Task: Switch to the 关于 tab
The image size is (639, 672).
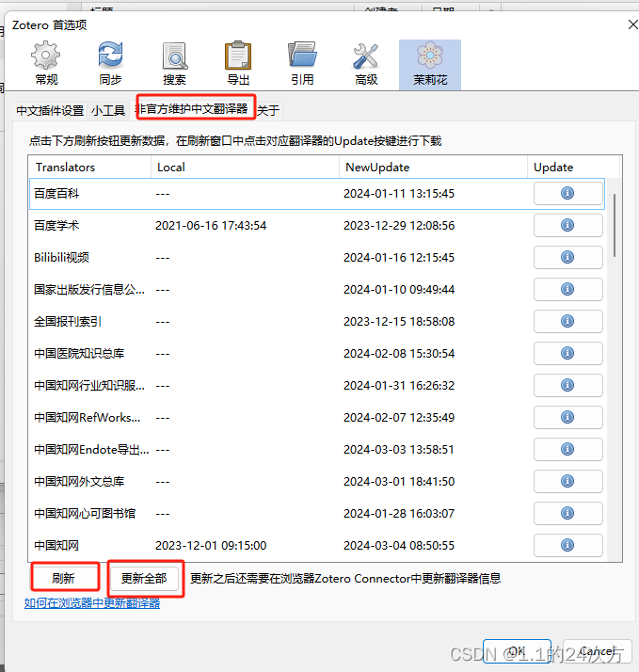Action: [269, 110]
